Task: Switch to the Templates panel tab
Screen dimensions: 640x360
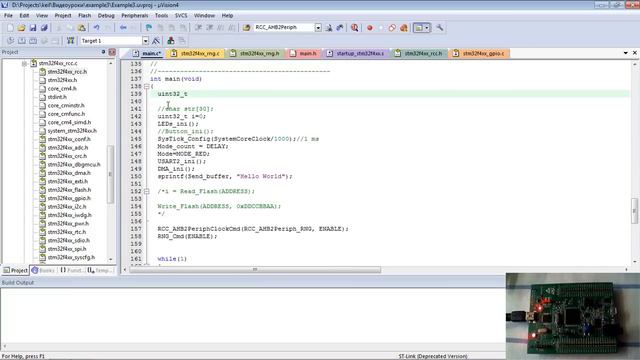Action: coord(100,270)
